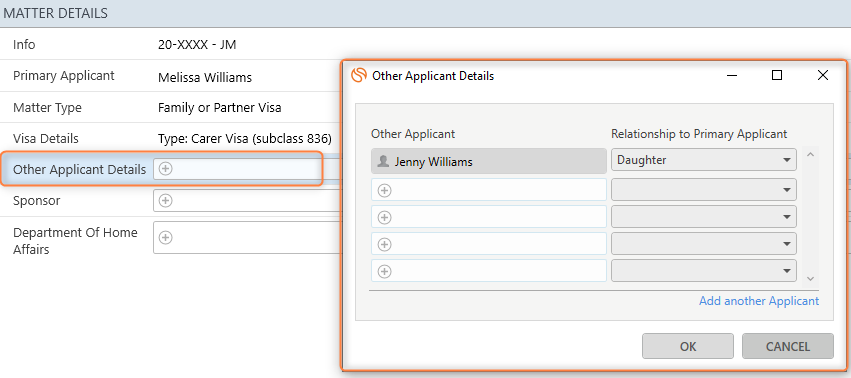This screenshot has width=851, height=378.
Task: Open the third row's relationship dropdown
Action: coord(704,217)
